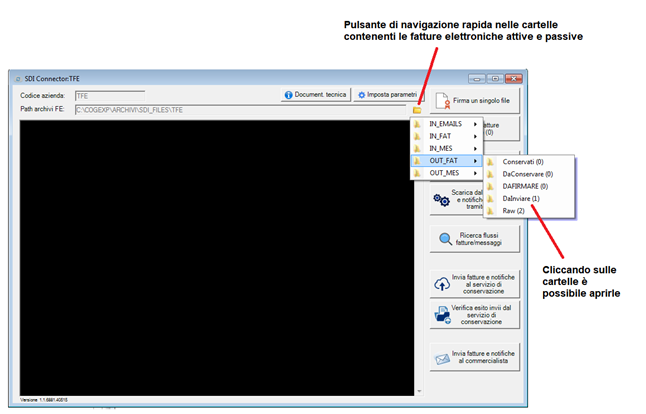Open the IN_MES menu entry
This screenshot has width=646, height=414.
pos(447,148)
